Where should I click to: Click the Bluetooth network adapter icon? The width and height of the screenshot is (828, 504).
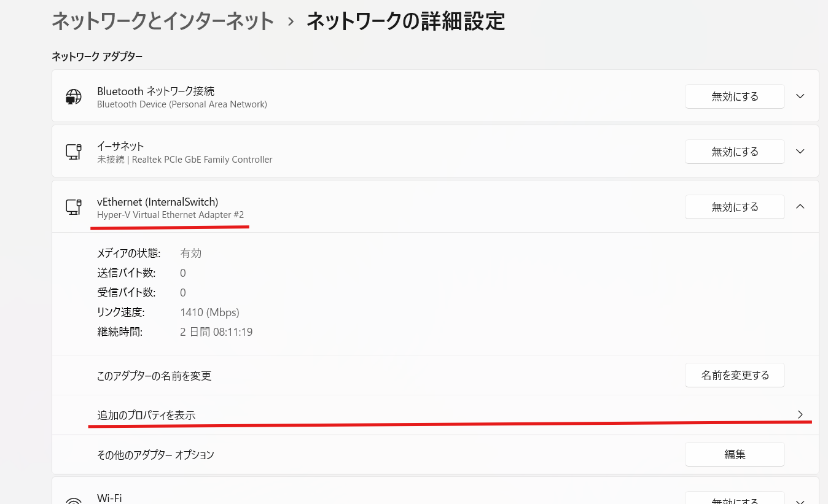point(73,96)
